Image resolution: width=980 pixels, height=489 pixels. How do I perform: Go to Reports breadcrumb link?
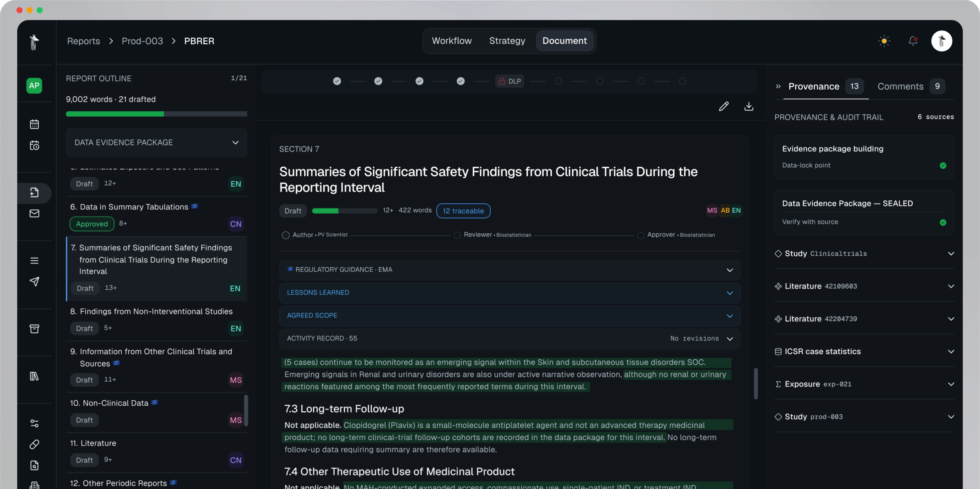point(83,41)
